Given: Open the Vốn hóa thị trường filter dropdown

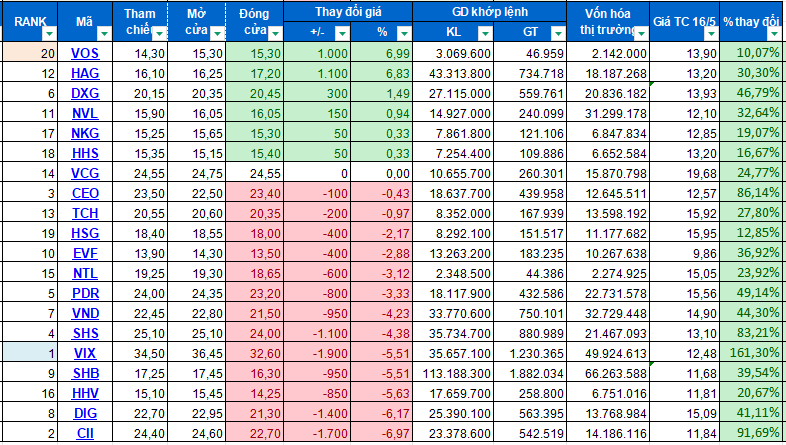Looking at the screenshot, I should click(x=641, y=34).
